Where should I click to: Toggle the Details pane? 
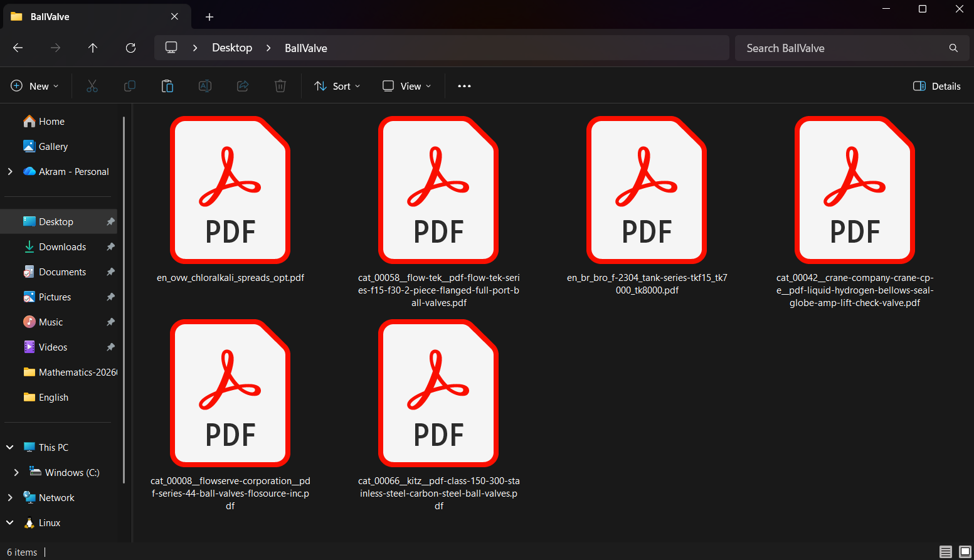[x=937, y=86]
